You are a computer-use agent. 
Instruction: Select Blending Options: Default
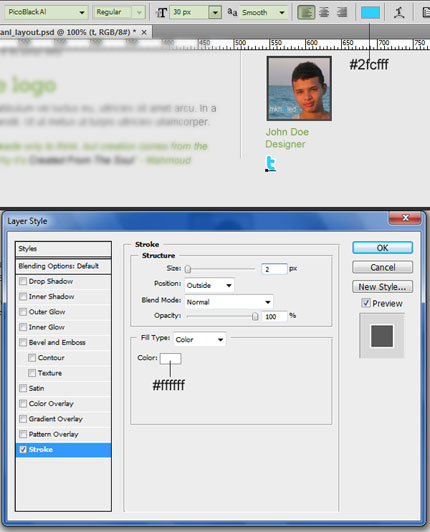coord(63,266)
